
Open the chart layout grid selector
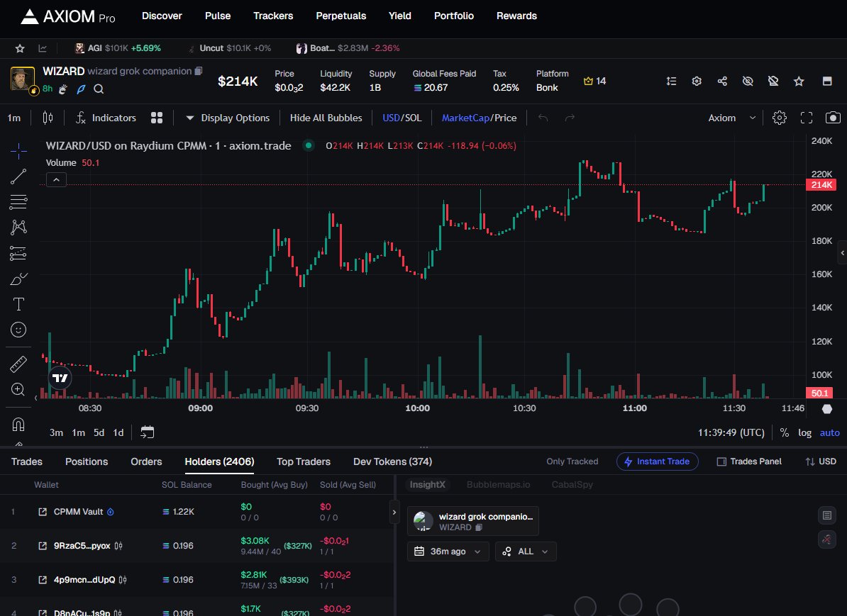(157, 118)
